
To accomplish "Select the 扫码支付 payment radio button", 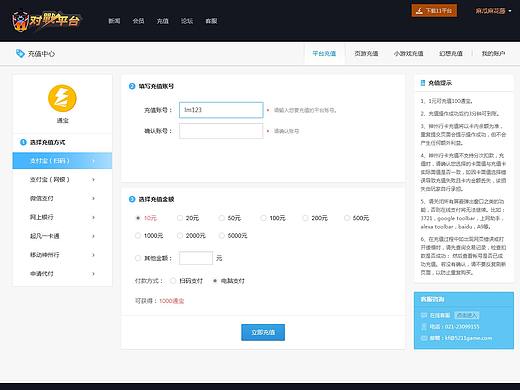I will pyautogui.click(x=173, y=281).
